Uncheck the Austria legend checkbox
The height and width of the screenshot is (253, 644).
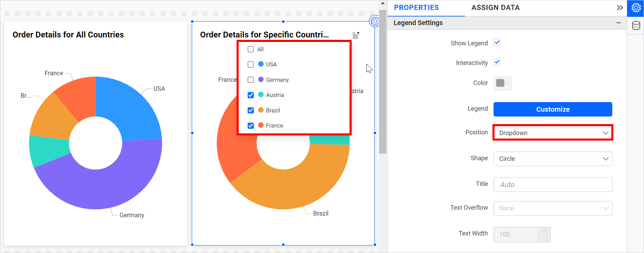point(251,95)
